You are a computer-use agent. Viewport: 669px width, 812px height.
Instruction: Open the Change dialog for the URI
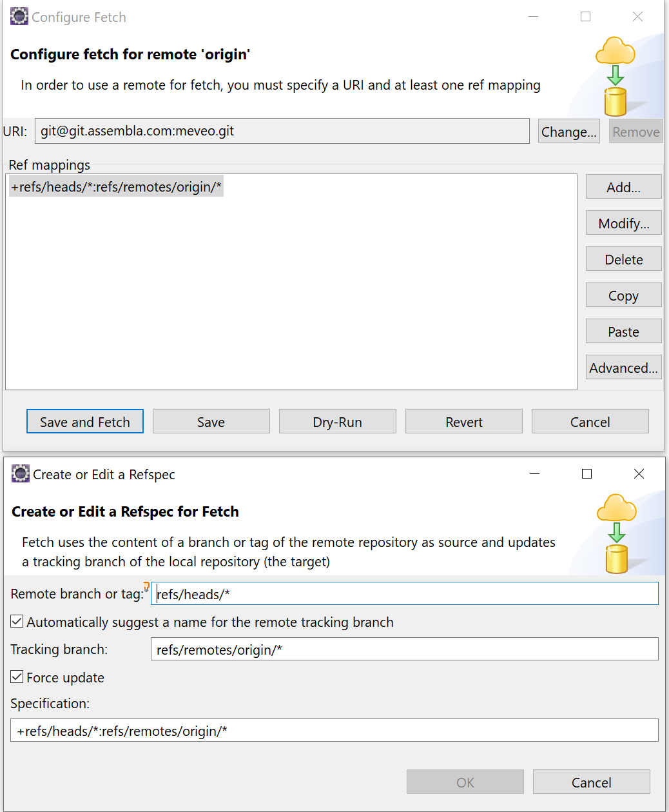coord(568,131)
